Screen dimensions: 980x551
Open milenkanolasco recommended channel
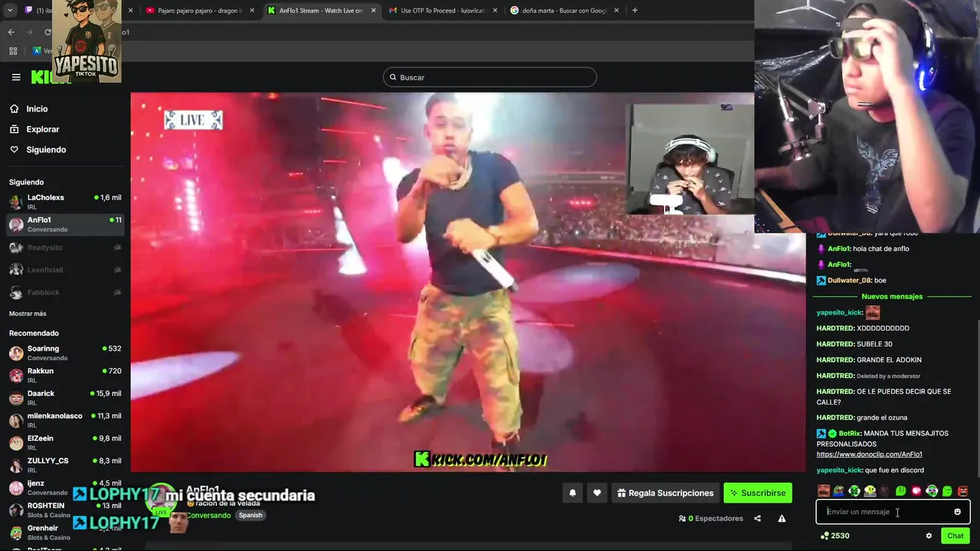tap(64, 420)
